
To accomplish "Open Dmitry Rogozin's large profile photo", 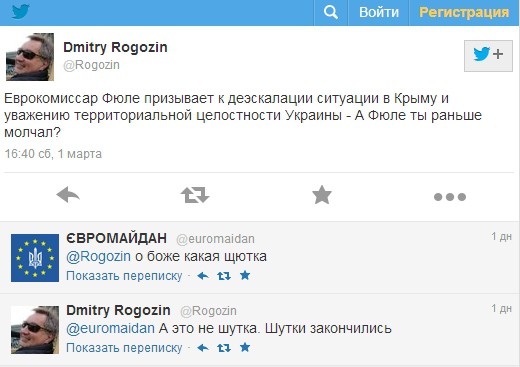I will click(30, 57).
